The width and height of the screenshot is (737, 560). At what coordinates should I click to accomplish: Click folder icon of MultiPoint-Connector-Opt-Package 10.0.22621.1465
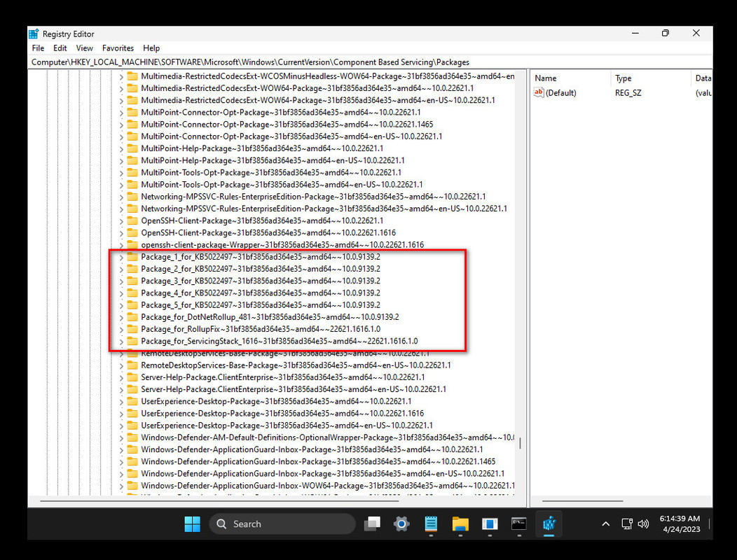click(x=132, y=125)
